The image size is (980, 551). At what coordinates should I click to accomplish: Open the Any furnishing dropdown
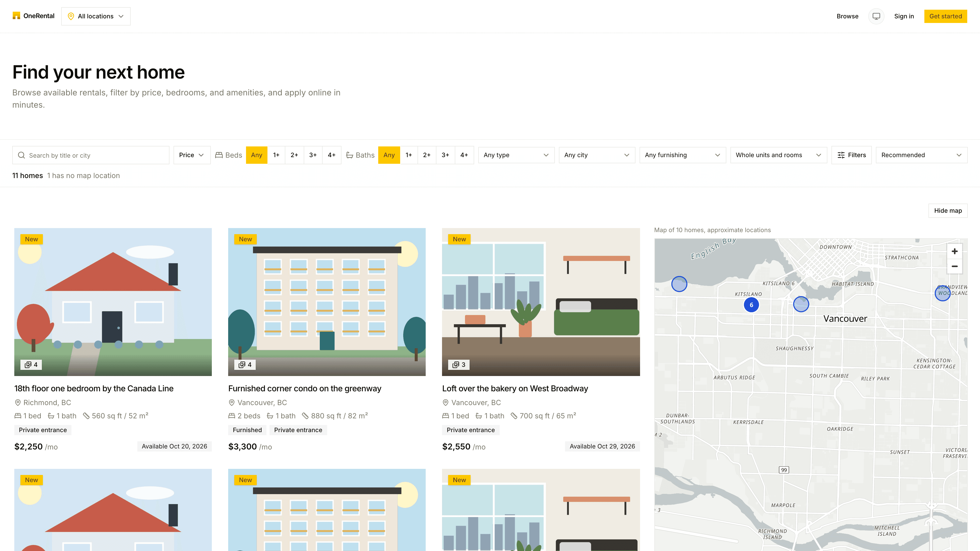[x=683, y=155]
